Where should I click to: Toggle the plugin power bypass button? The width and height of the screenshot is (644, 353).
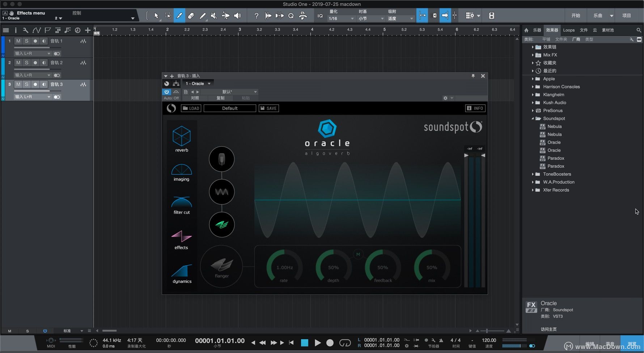[166, 92]
